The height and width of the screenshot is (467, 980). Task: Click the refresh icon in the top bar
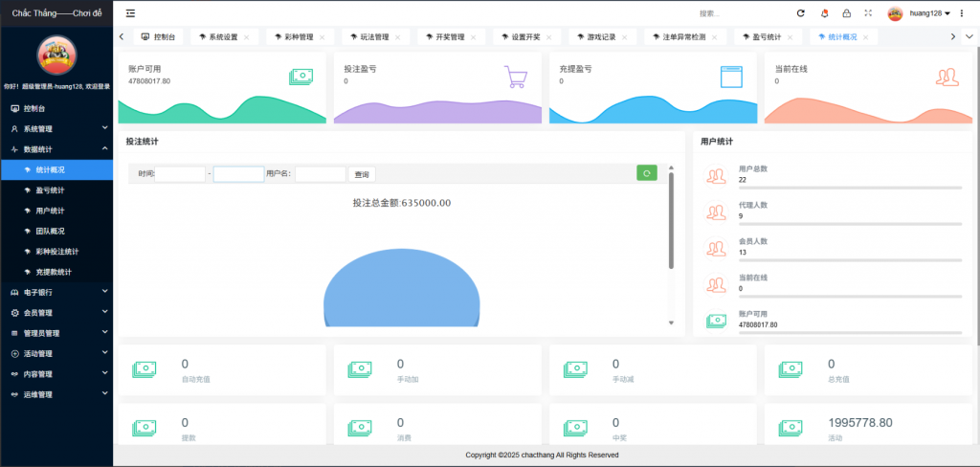(x=801, y=13)
